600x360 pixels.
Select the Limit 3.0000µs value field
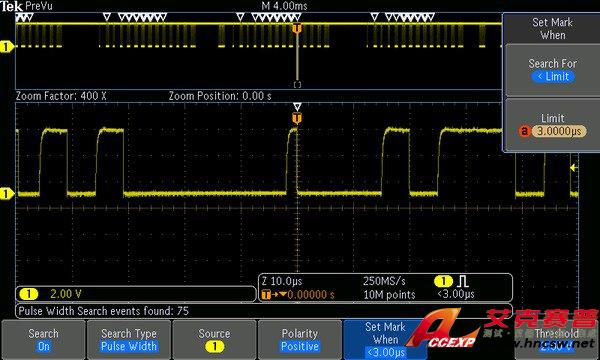pos(559,131)
